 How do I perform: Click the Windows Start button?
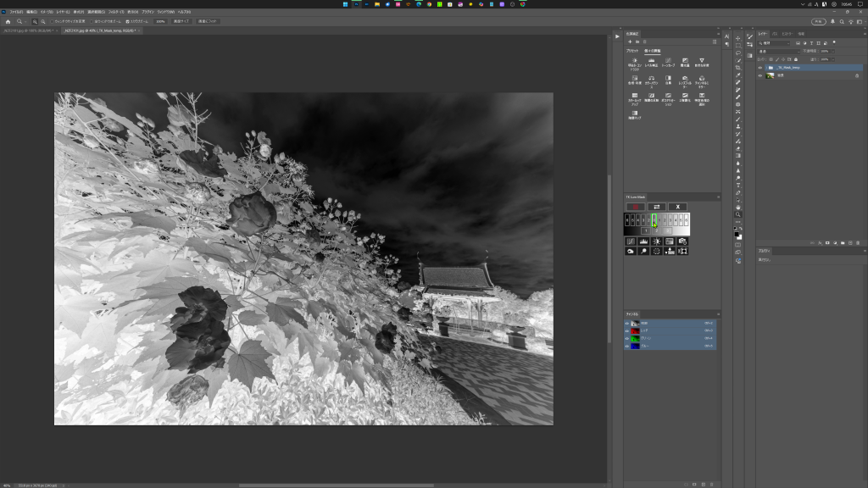(345, 4)
